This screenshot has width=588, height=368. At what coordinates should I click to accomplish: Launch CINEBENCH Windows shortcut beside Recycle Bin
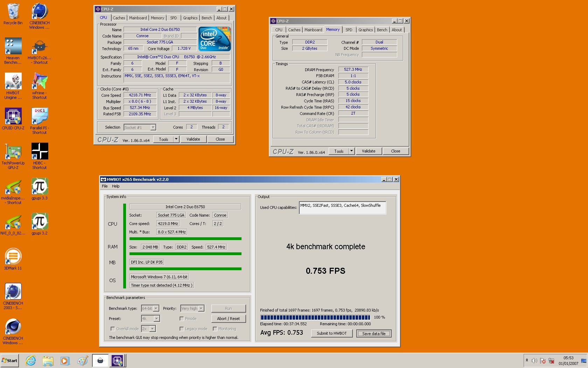click(39, 16)
